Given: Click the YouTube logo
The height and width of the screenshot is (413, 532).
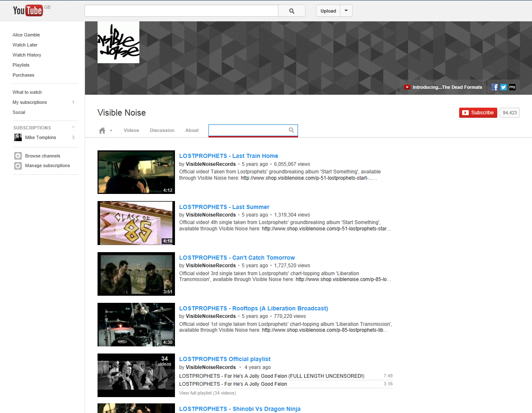Looking at the screenshot, I should tap(28, 10).
